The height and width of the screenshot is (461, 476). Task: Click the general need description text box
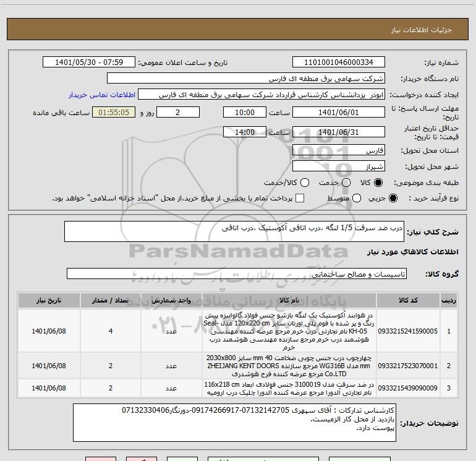[234, 231]
